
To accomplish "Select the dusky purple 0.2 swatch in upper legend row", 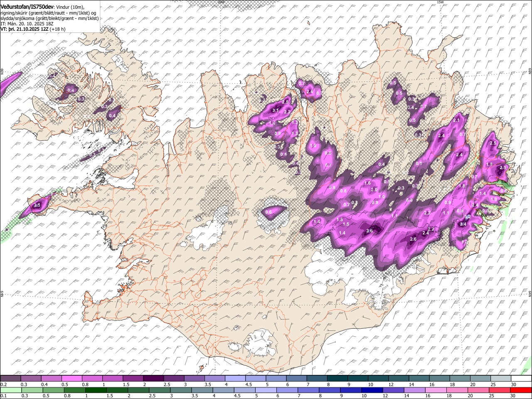I will coord(10,379).
